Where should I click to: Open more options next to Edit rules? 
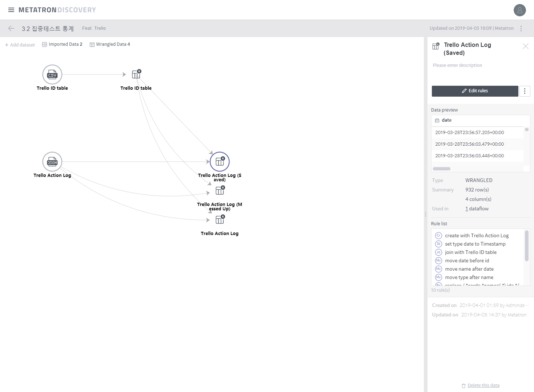coord(525,91)
